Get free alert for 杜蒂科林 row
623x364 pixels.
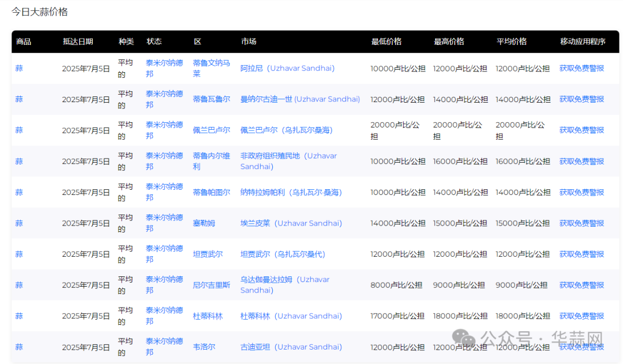(581, 316)
